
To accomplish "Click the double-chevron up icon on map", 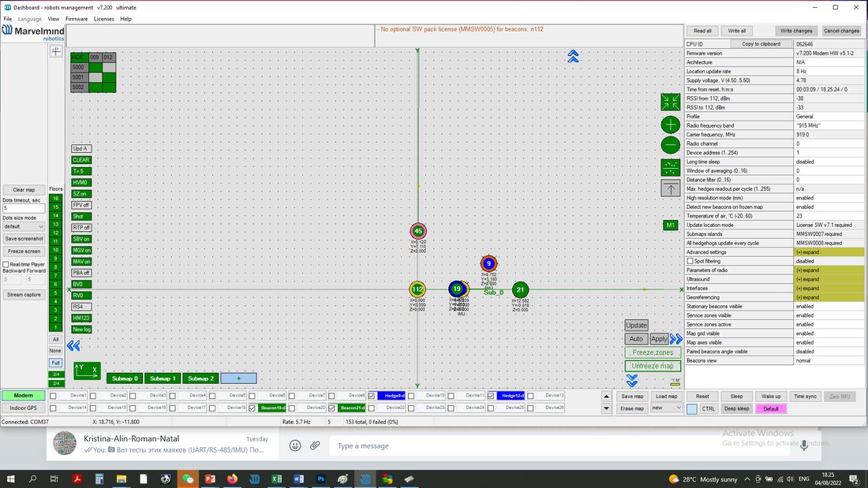I will [573, 56].
